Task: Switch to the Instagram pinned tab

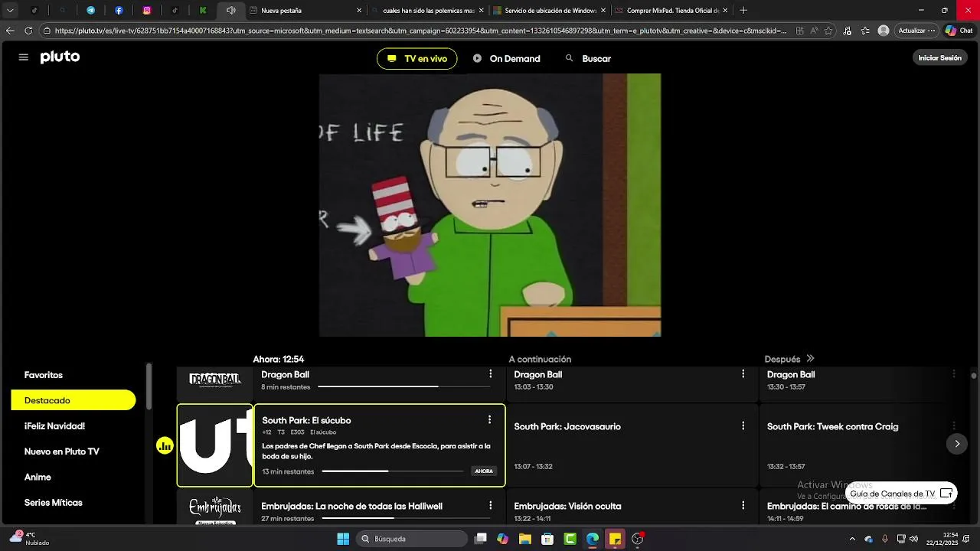Action: click(x=147, y=11)
